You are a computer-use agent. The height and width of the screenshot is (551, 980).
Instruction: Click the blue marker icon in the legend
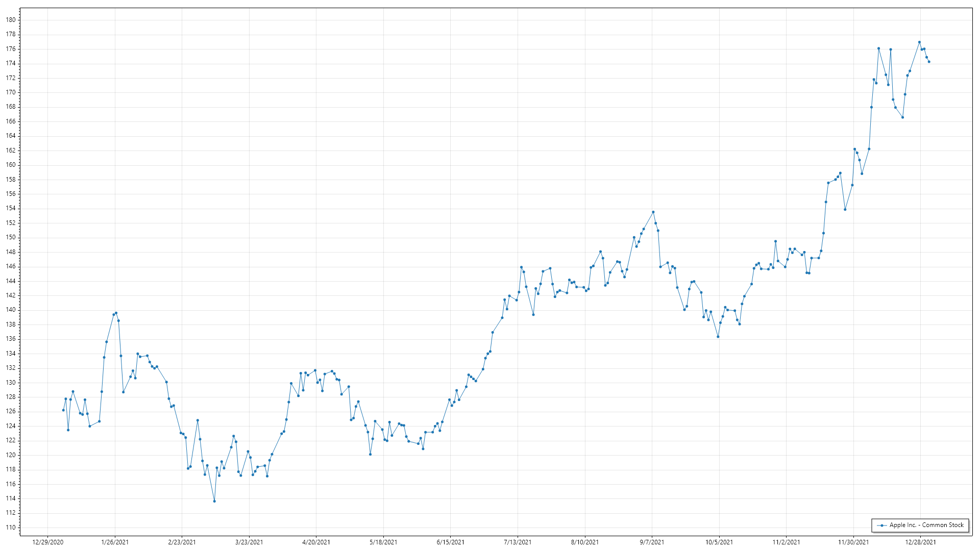coord(881,525)
